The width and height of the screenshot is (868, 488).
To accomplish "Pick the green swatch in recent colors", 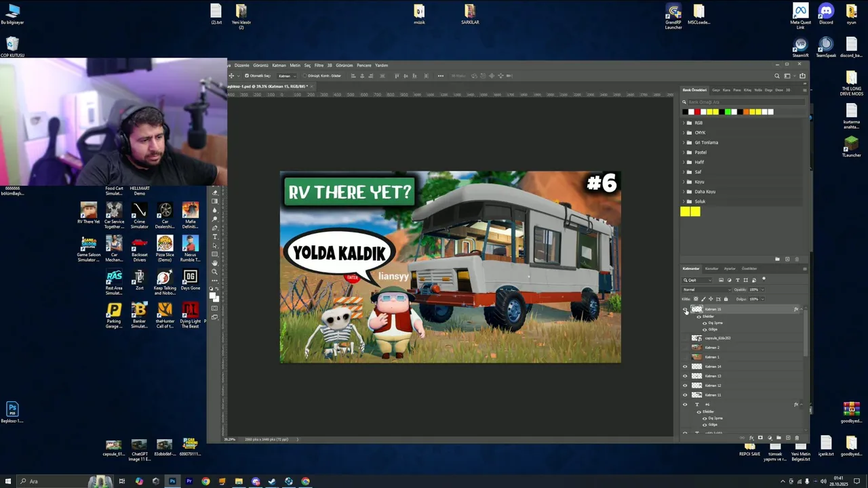I will pos(728,112).
